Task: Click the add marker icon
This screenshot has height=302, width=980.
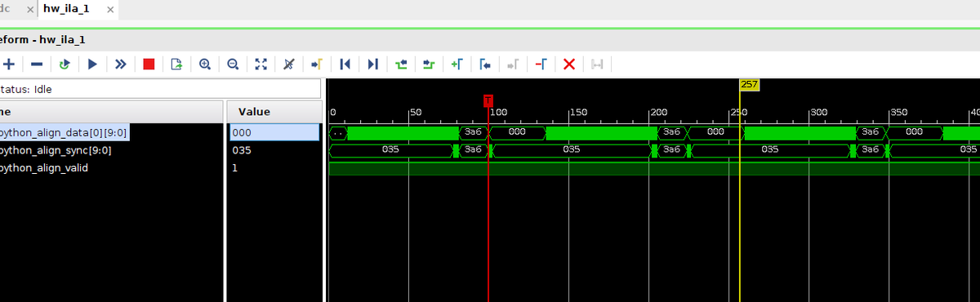Action: tap(457, 64)
